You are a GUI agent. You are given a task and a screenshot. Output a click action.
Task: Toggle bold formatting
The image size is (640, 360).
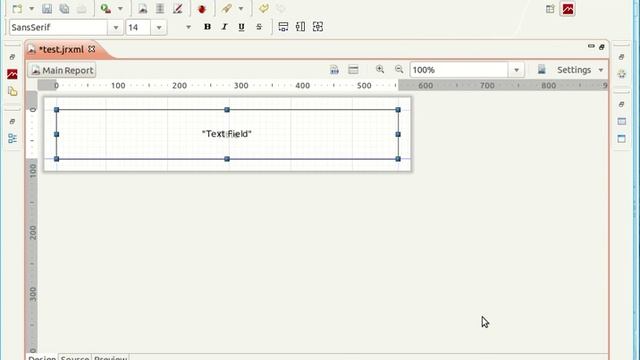point(207,27)
